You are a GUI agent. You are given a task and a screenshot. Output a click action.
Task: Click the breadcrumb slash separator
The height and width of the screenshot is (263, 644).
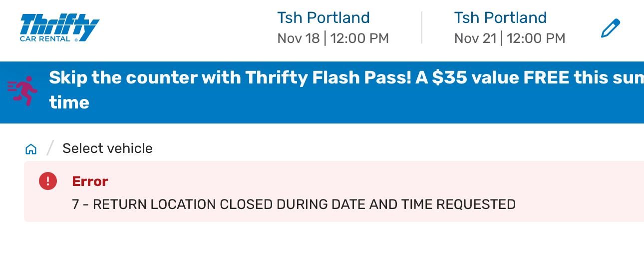click(49, 148)
